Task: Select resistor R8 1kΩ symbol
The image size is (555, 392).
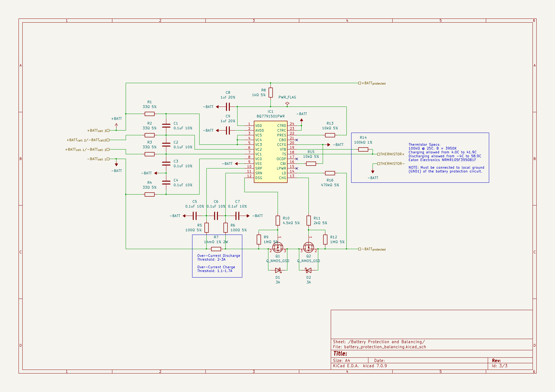Action: [270, 92]
